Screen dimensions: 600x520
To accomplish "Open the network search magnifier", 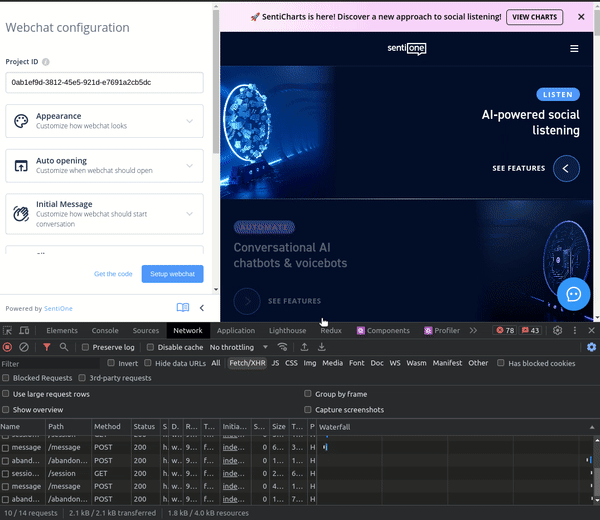I will pos(64,347).
